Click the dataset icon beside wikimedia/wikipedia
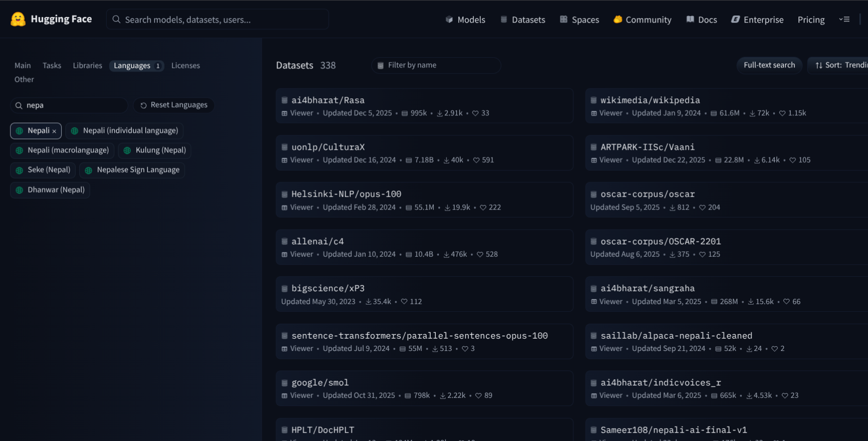 (593, 100)
